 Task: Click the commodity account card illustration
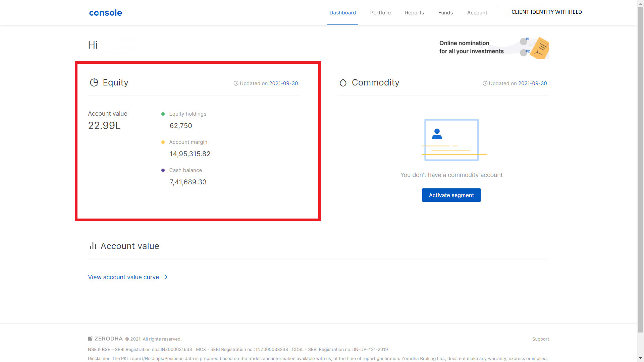pos(451,140)
